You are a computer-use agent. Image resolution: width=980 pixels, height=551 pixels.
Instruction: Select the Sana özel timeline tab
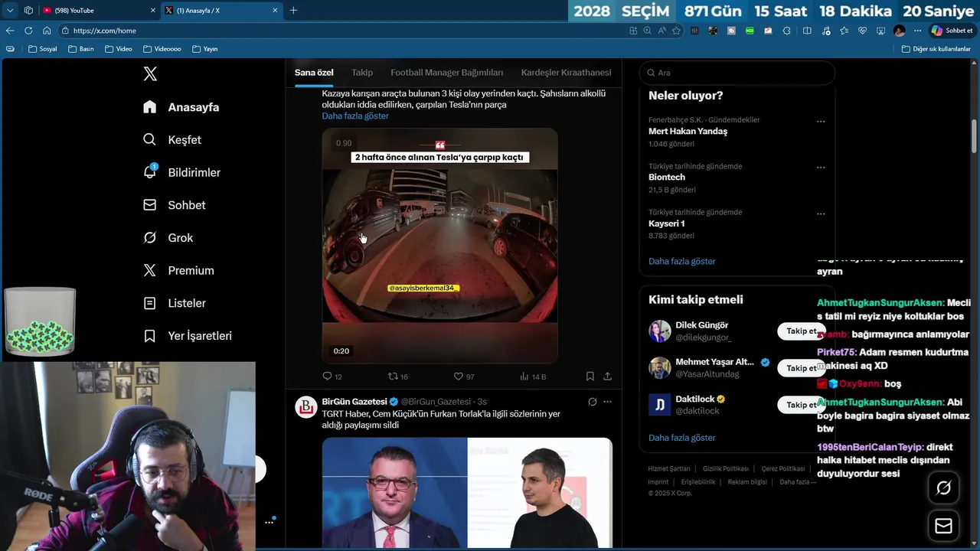(314, 73)
